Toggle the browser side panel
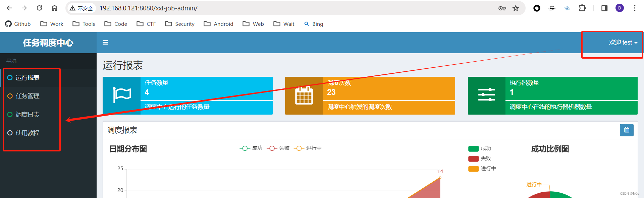 [x=604, y=8]
